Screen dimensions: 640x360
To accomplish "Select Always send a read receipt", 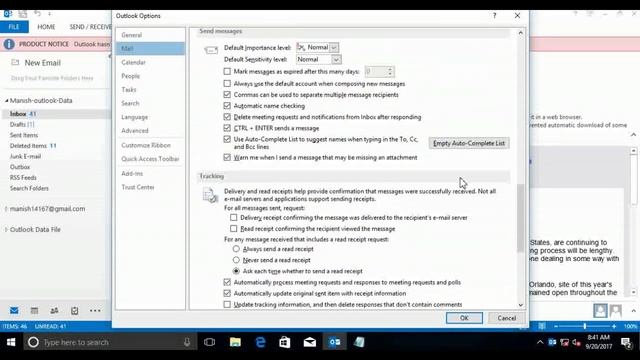I will (236, 249).
